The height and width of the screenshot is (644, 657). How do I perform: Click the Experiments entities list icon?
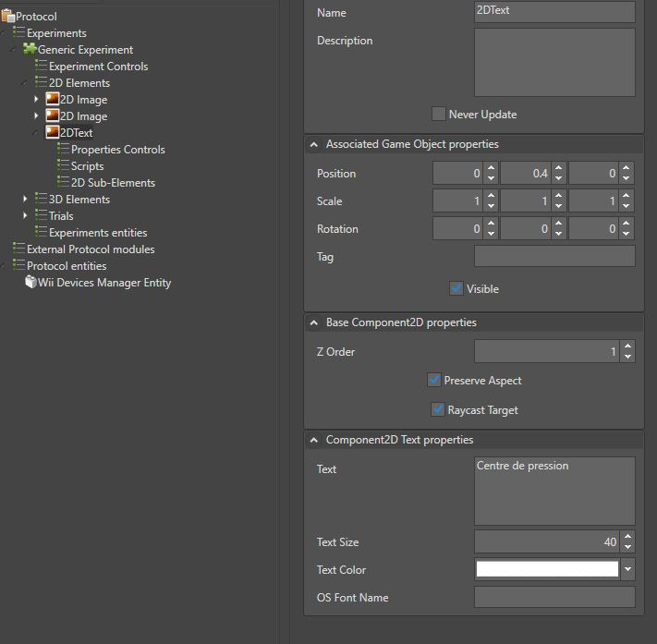pos(41,232)
